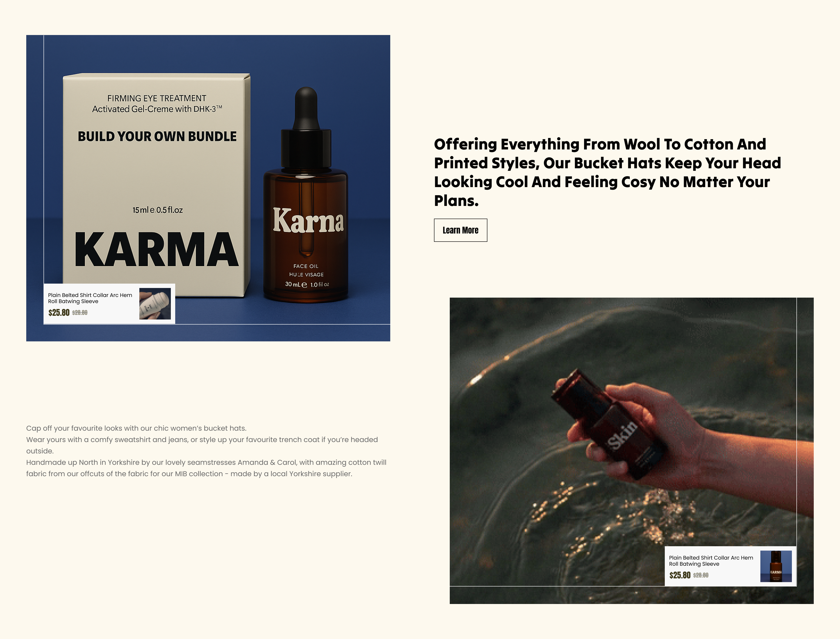The width and height of the screenshot is (840, 639).
Task: Click the FACE OIL label on amber bottle
Action: (306, 266)
